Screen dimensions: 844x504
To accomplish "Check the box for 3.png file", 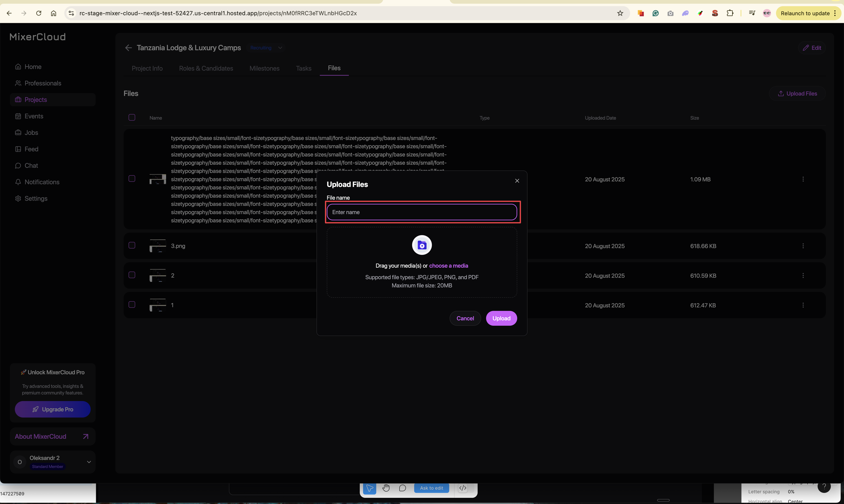I will tap(132, 245).
